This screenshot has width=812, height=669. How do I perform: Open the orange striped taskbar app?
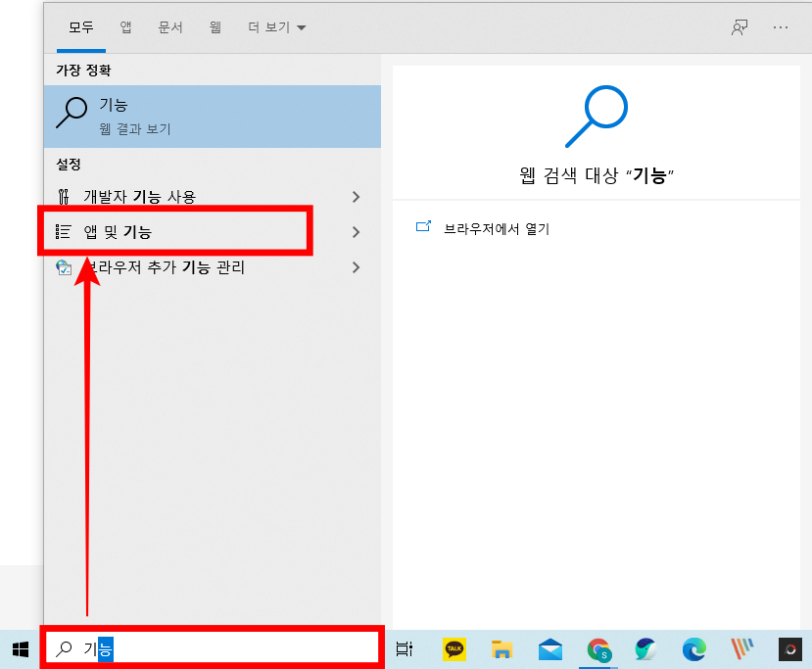point(741,648)
